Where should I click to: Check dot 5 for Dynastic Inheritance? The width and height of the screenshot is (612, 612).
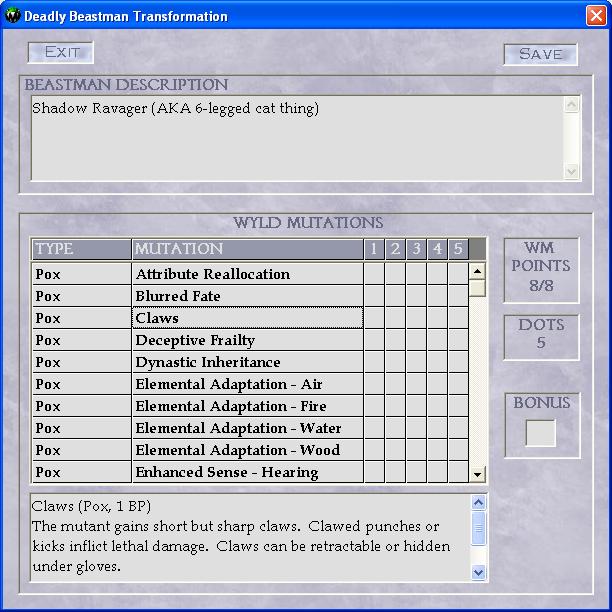click(458, 362)
